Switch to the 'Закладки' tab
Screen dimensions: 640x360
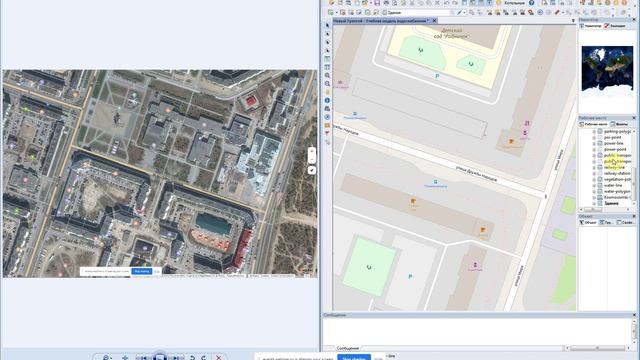pyautogui.click(x=615, y=26)
